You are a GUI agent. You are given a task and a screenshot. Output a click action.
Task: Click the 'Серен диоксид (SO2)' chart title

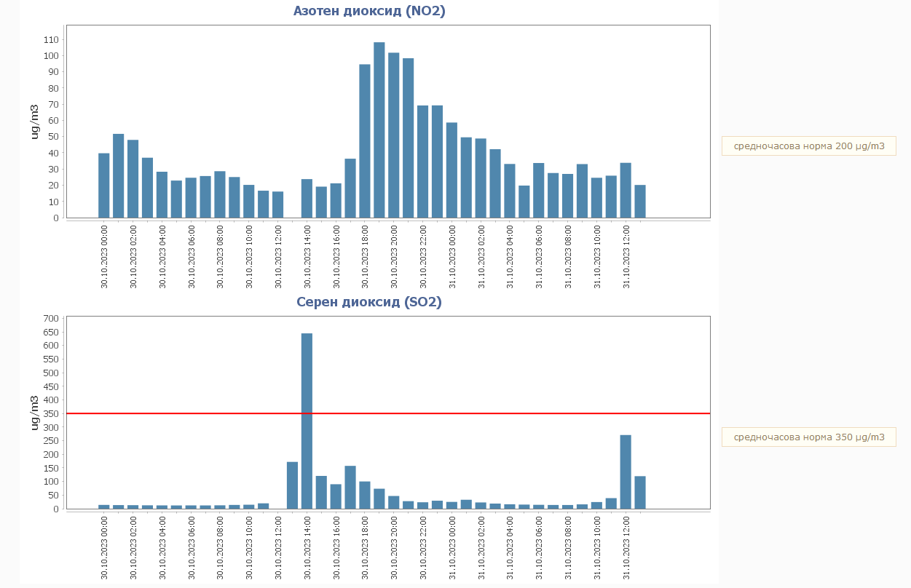[x=369, y=302]
